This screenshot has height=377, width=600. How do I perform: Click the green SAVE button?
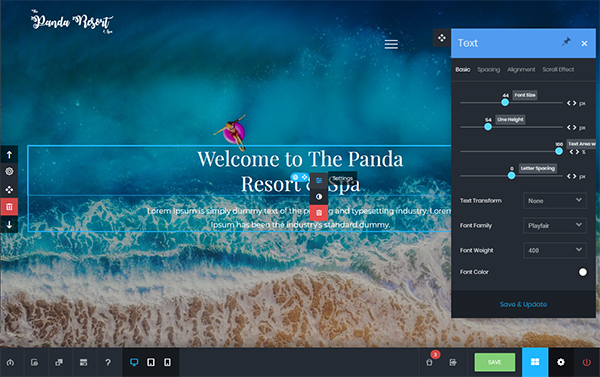(494, 362)
